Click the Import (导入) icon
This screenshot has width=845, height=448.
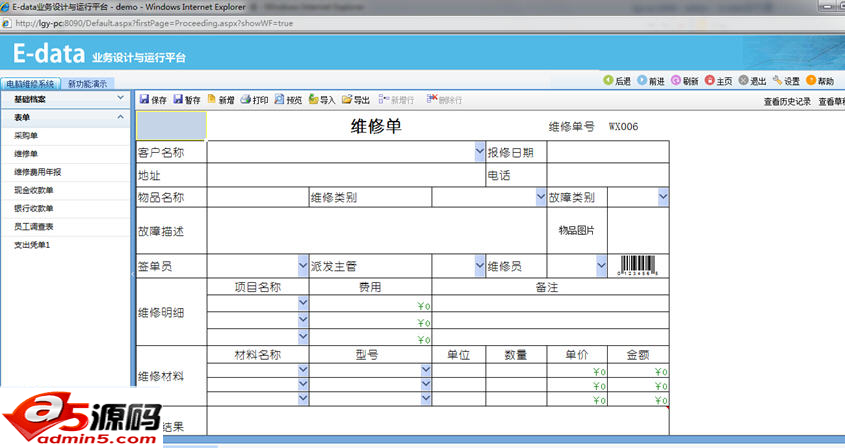point(313,100)
